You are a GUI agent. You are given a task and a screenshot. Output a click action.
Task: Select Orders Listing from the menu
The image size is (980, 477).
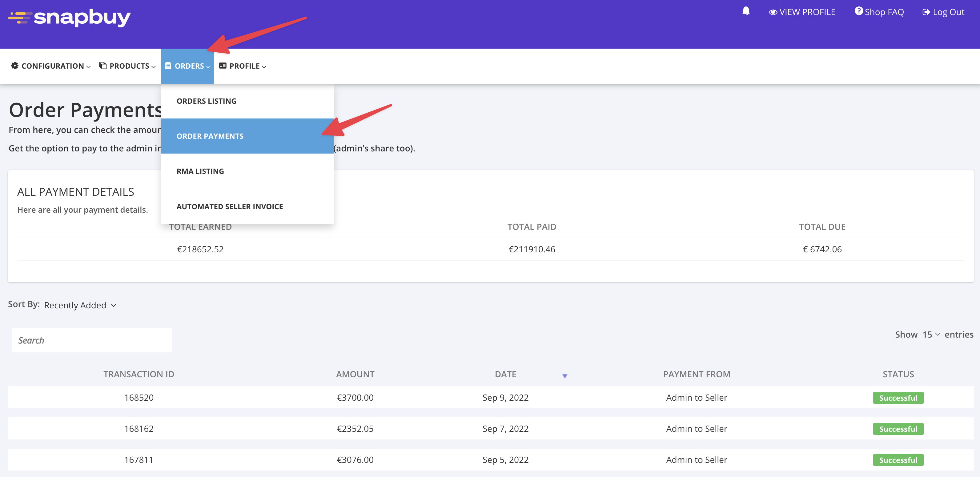click(206, 101)
